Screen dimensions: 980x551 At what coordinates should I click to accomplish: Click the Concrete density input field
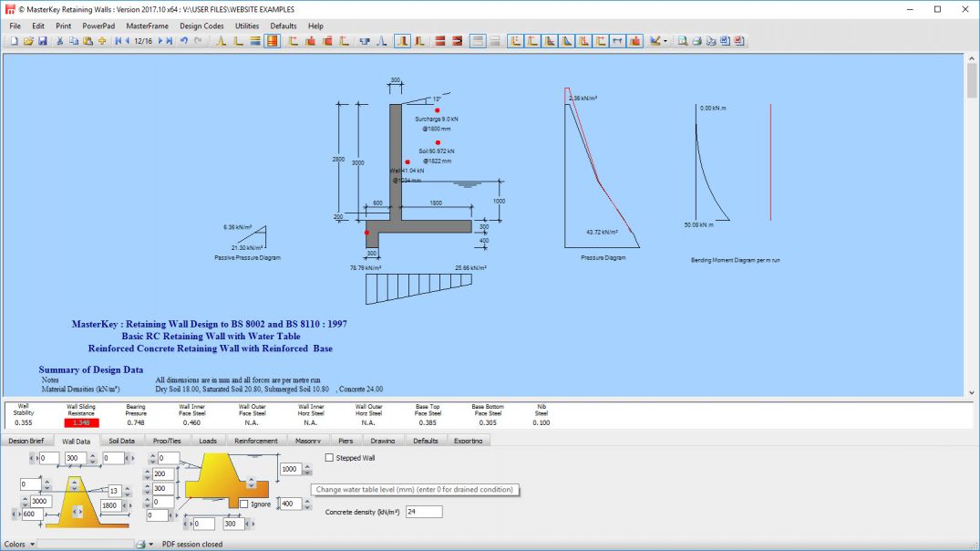(424, 512)
